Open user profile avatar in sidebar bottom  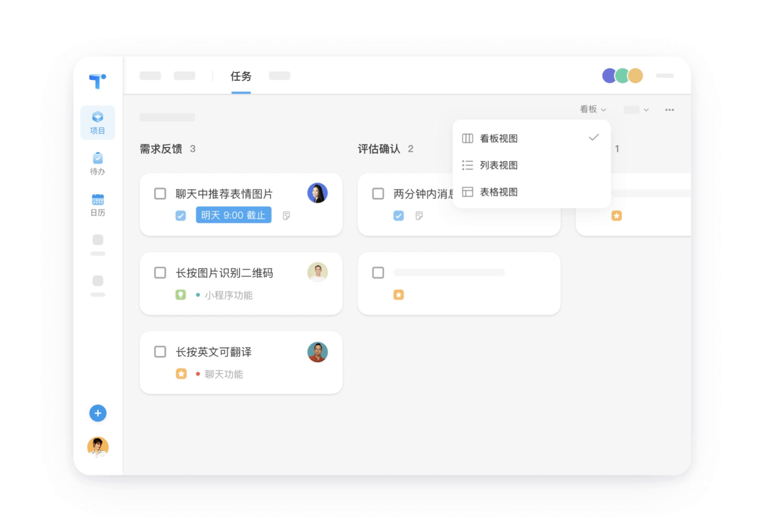click(x=98, y=447)
